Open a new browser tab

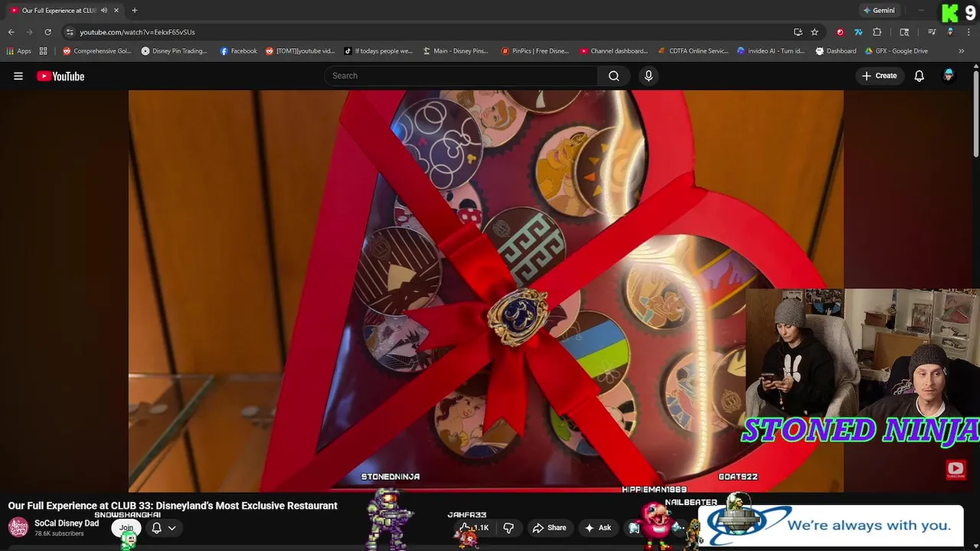tap(135, 11)
